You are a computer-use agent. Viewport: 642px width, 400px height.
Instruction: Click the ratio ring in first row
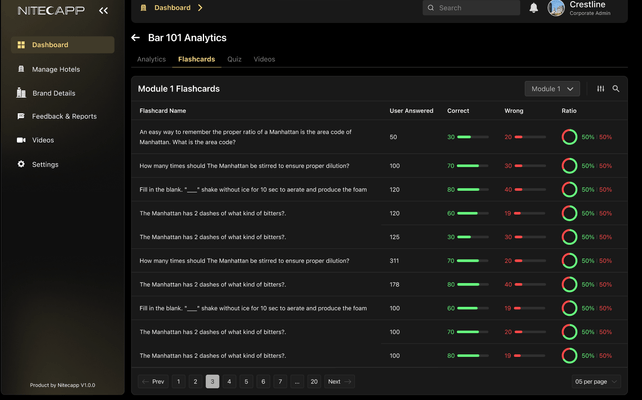(569, 137)
